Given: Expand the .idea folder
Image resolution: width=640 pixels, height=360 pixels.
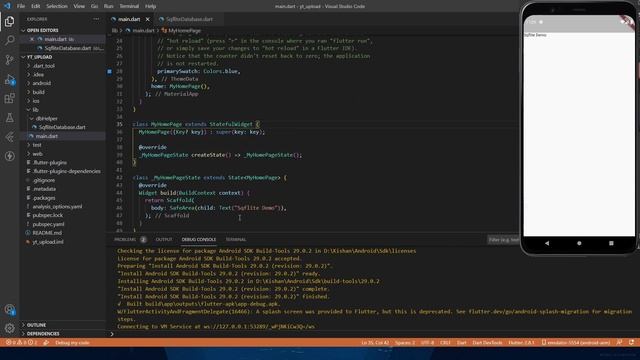Looking at the screenshot, I should coord(38,75).
